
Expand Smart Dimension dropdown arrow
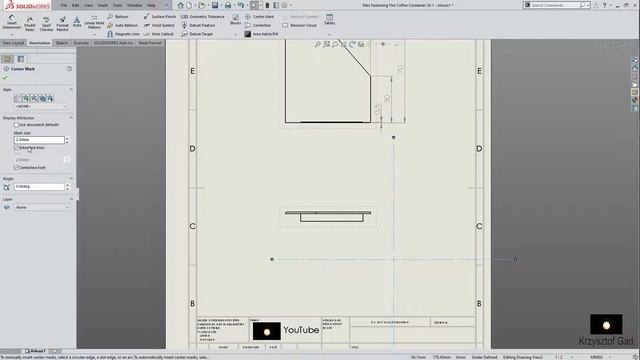[11, 34]
